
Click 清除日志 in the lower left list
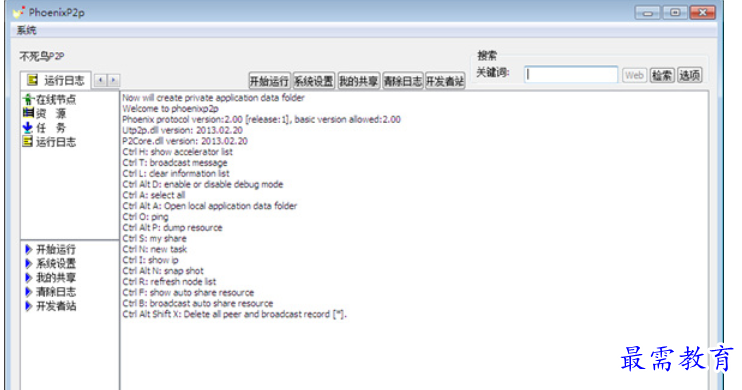pos(56,292)
